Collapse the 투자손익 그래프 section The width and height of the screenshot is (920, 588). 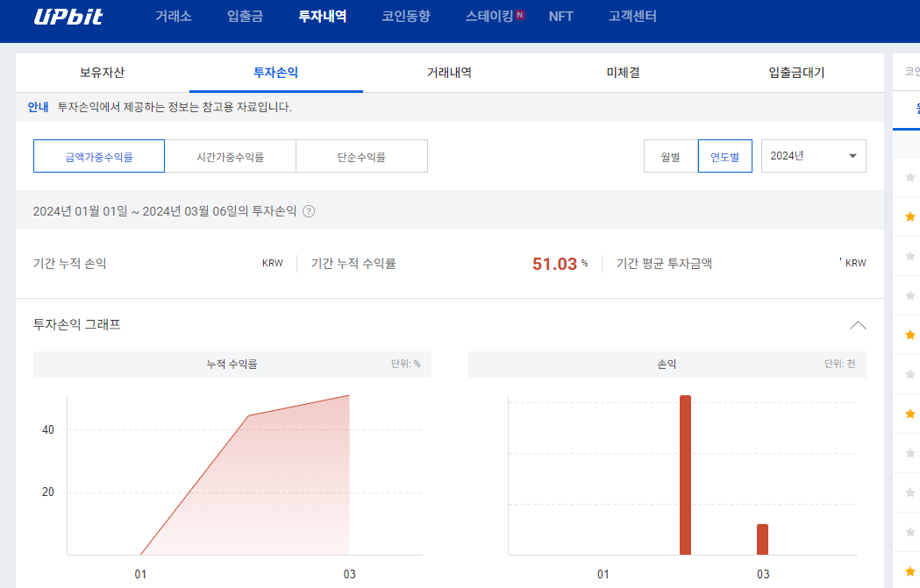point(858,325)
